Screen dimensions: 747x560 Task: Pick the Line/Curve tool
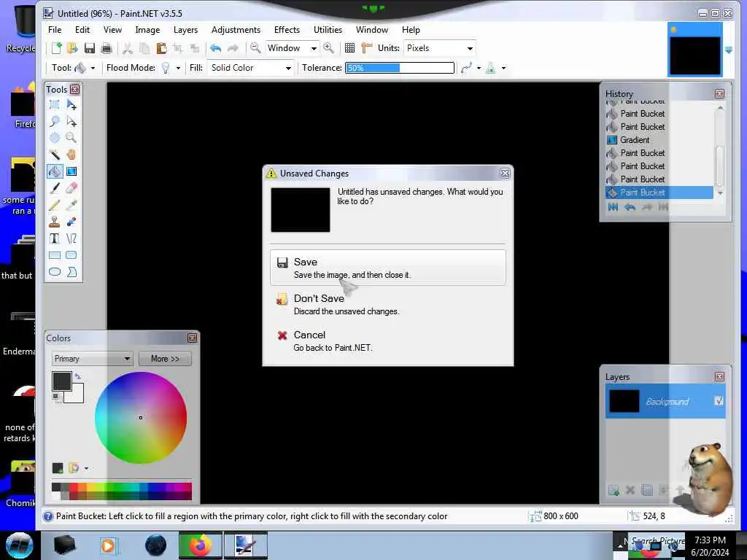tap(71, 238)
